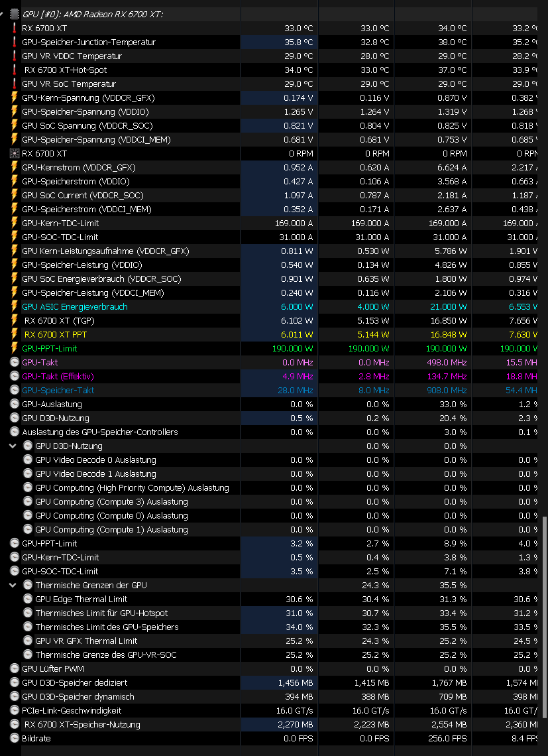Click clock icon of Bildrate row

(x=15, y=739)
